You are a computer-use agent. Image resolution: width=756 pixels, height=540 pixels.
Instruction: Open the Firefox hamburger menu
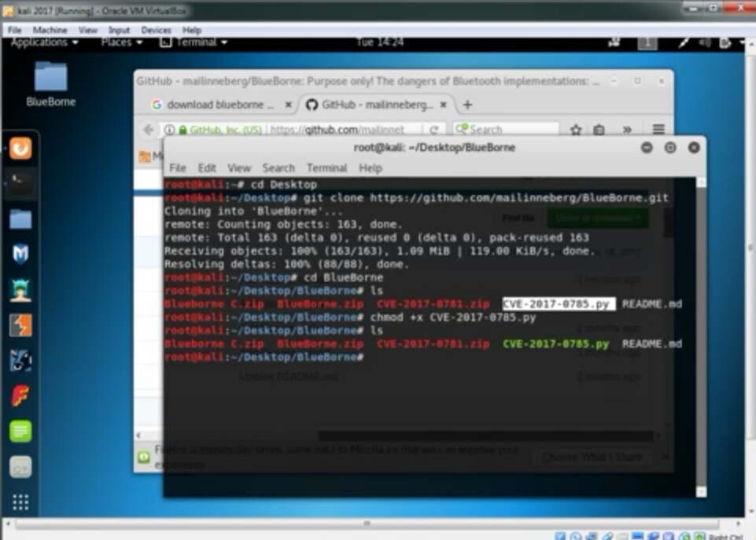[x=658, y=130]
